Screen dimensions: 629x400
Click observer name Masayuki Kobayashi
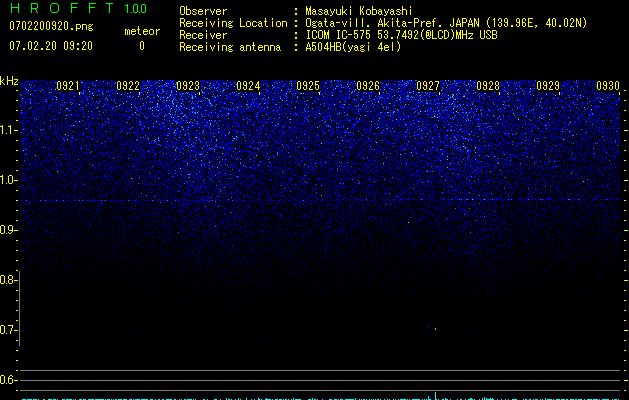click(359, 11)
